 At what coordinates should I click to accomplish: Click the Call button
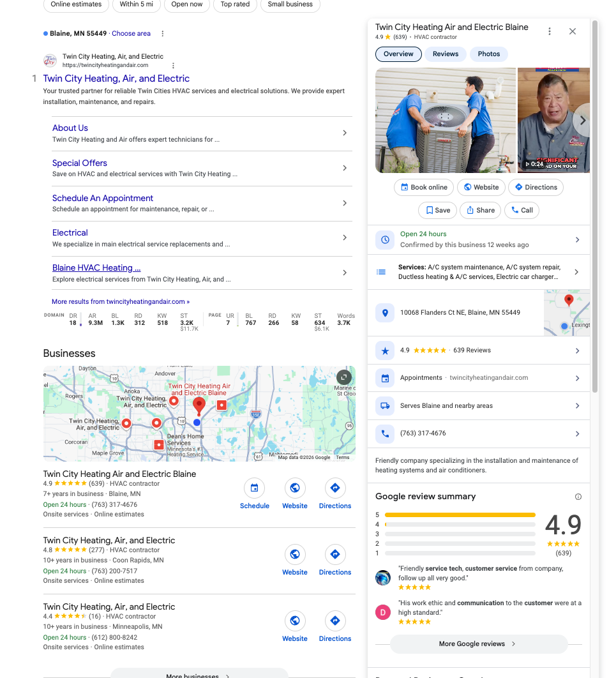522,210
